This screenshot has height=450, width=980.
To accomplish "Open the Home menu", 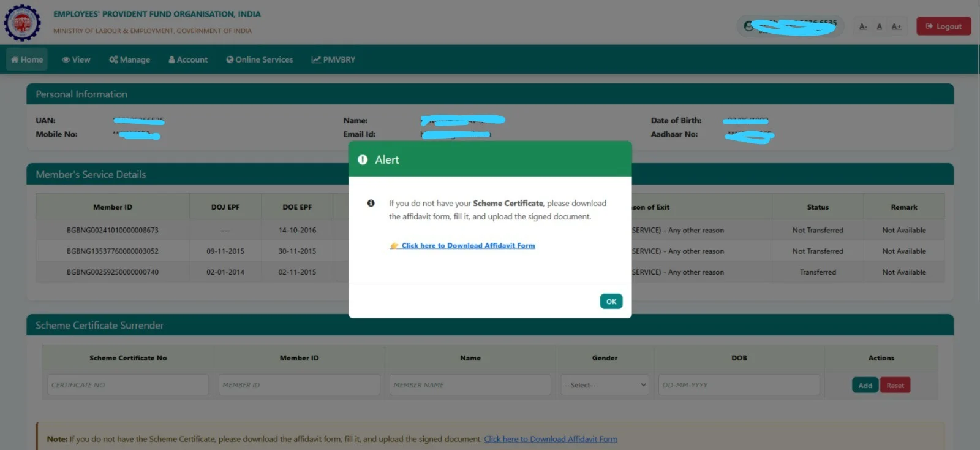I will coord(27,59).
